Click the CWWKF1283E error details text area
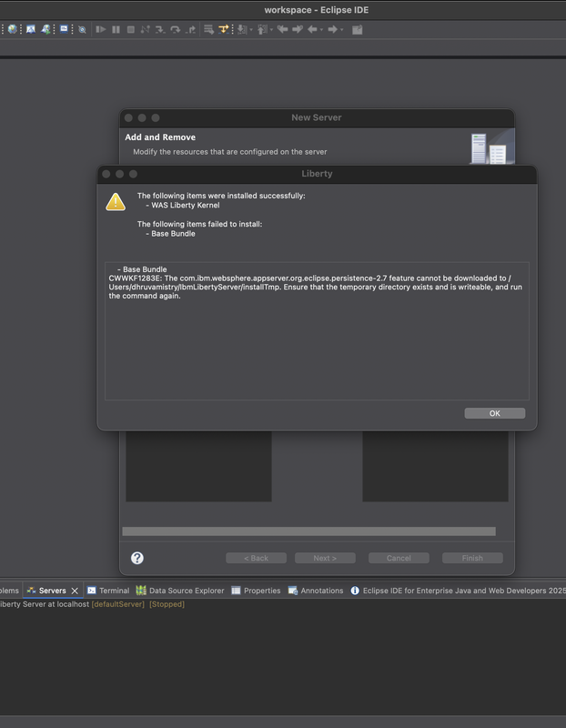Image resolution: width=566 pixels, height=728 pixels. click(x=317, y=330)
